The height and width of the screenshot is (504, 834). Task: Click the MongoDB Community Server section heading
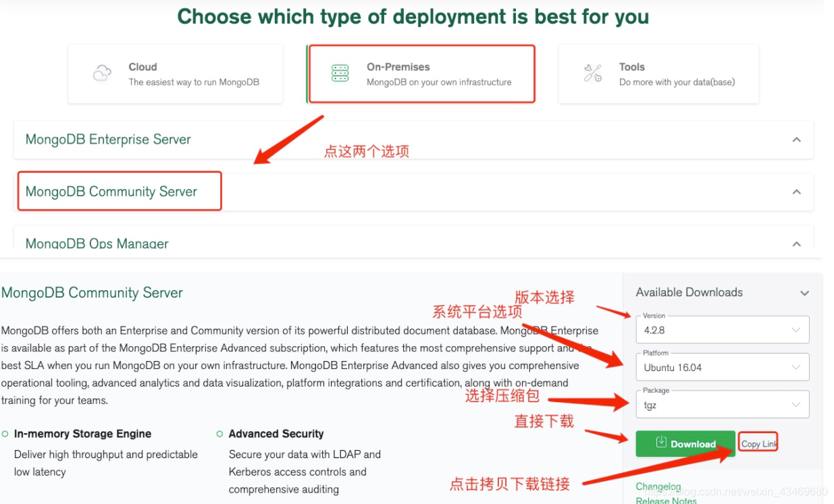point(92,293)
